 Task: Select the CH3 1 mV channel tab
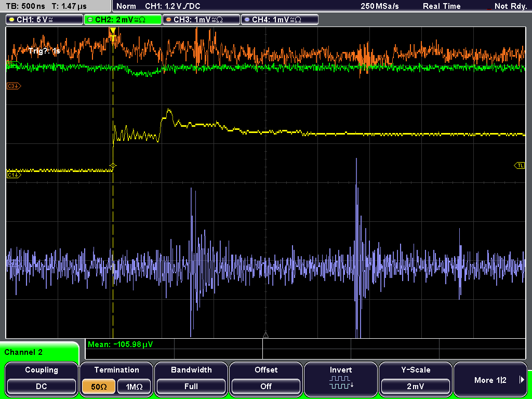[201, 20]
